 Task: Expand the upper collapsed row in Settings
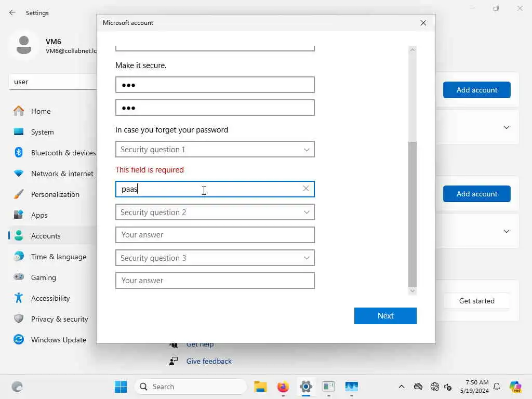point(506,128)
